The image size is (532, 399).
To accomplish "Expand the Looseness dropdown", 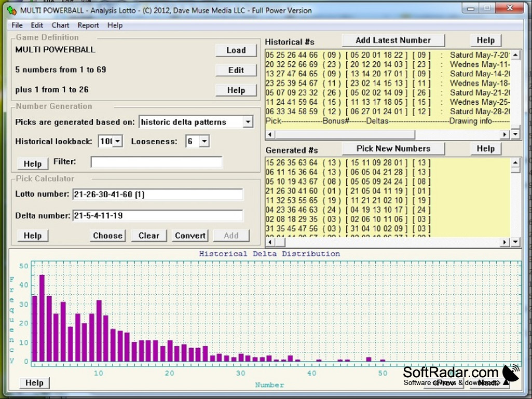I will [204, 141].
